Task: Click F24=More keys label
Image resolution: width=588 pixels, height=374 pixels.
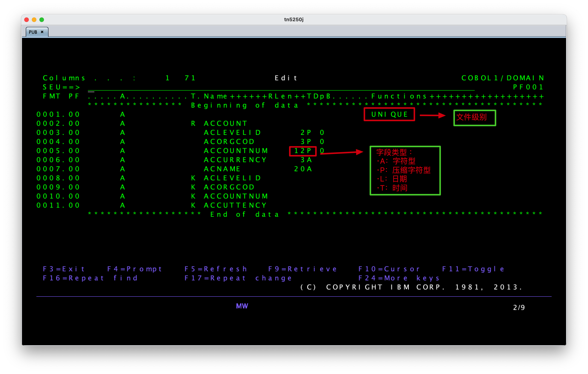Action: point(399,278)
